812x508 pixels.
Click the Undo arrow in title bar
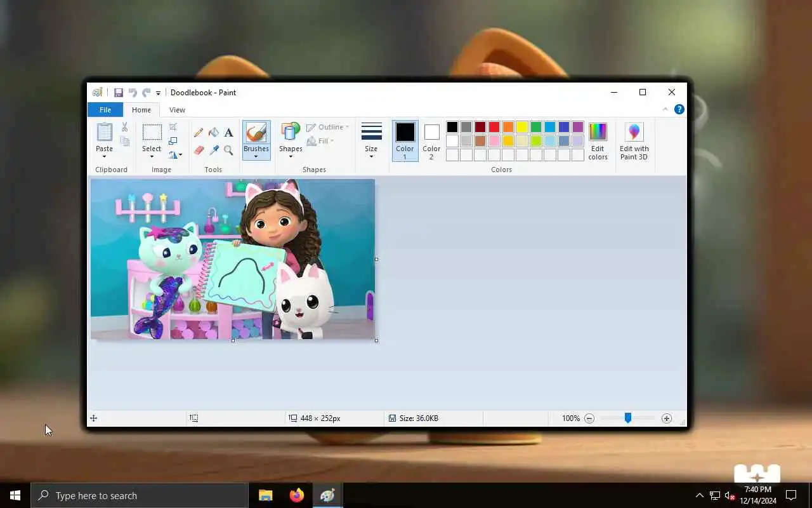pyautogui.click(x=133, y=93)
